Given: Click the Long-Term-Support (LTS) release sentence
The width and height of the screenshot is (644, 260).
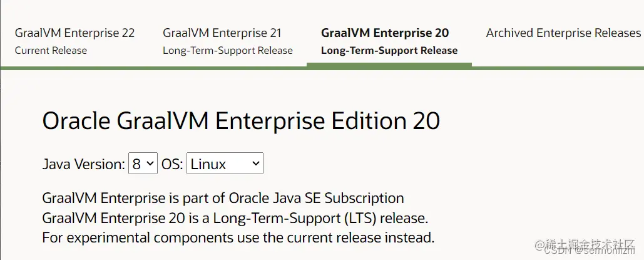Looking at the screenshot, I should click(235, 219).
